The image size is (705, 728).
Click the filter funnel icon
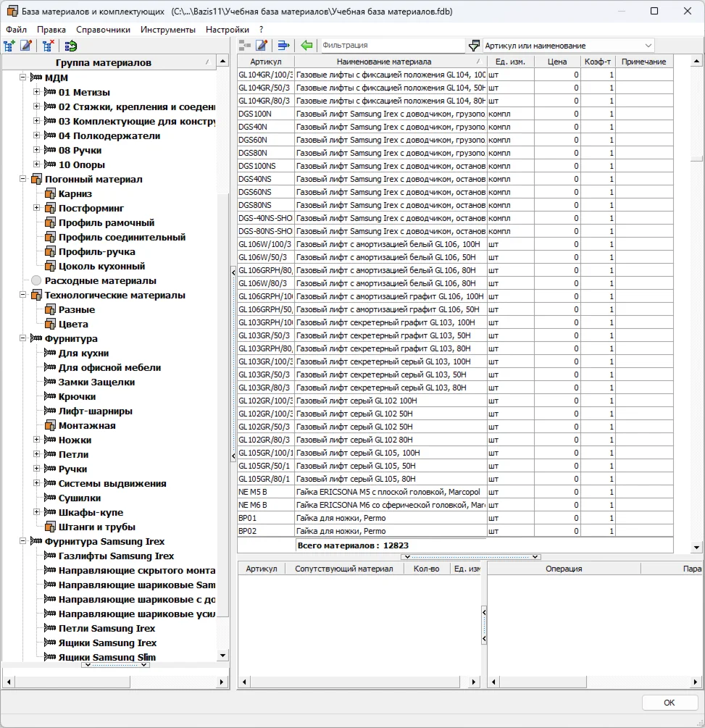[474, 46]
